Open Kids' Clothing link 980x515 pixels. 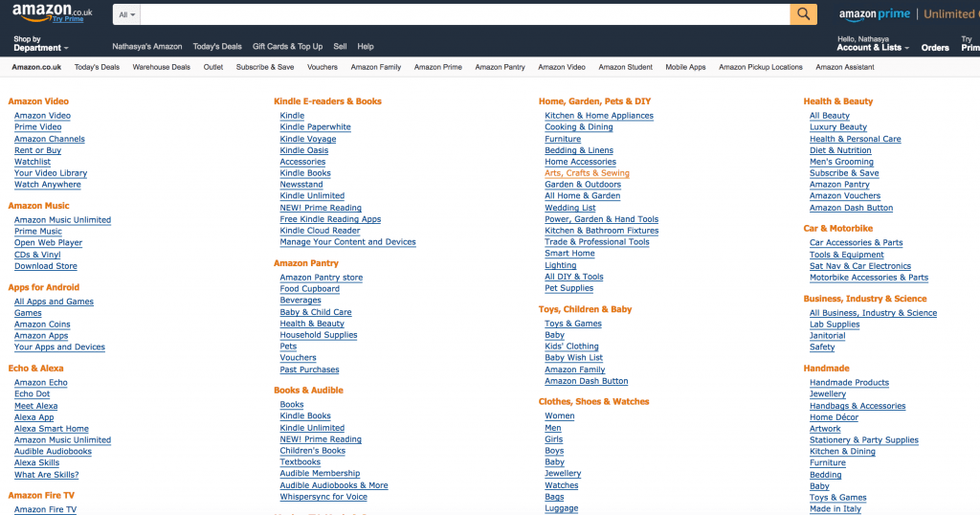pyautogui.click(x=571, y=347)
